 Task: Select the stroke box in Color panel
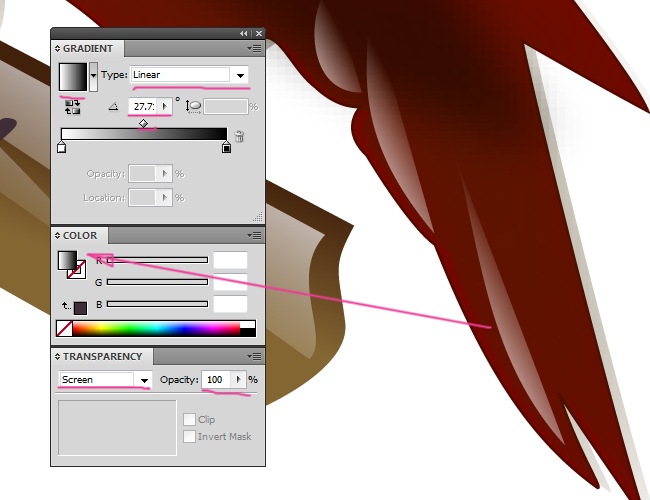click(x=76, y=271)
